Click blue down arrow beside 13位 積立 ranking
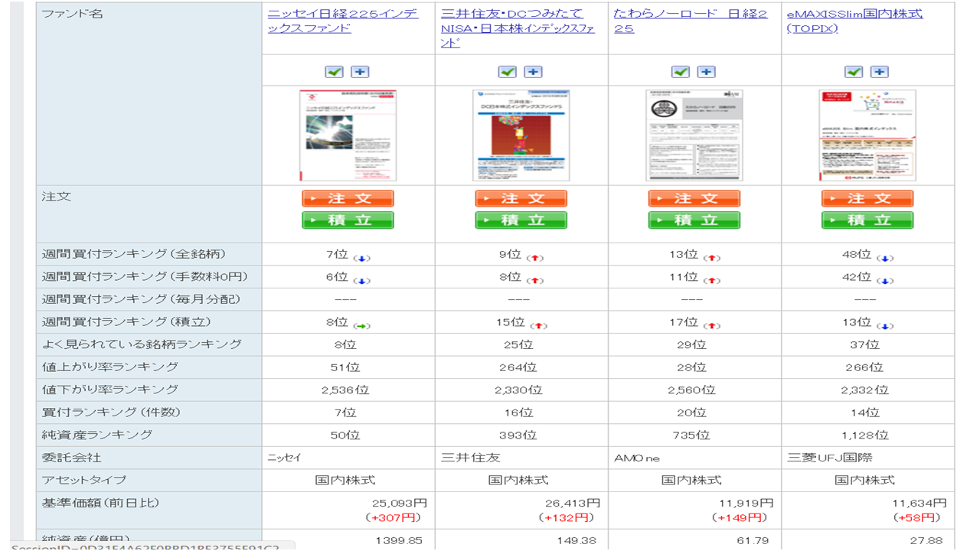This screenshot has height=551, width=980. coord(886,325)
